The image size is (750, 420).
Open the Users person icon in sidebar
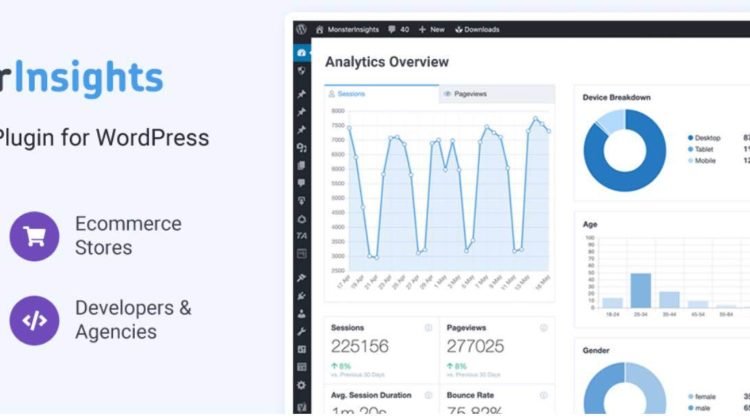click(x=301, y=314)
